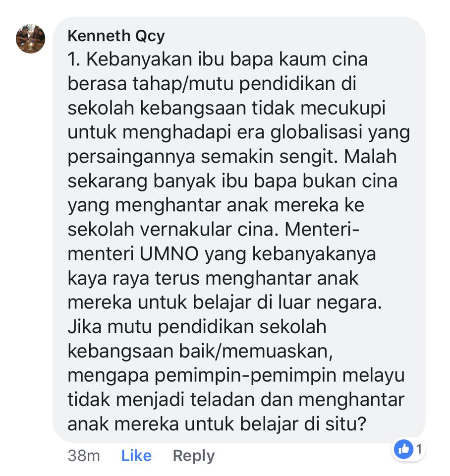Click the word UMNO in the comment

click(x=169, y=254)
